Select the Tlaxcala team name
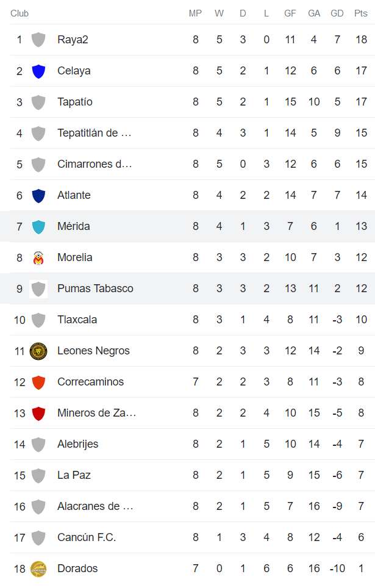This screenshot has width=375, height=588. pyautogui.click(x=77, y=320)
